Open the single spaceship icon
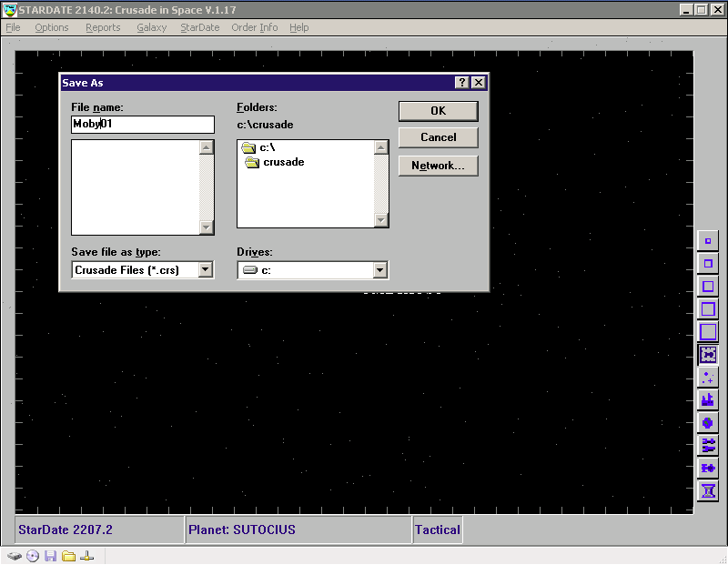This screenshot has width=728, height=565. coord(708,468)
